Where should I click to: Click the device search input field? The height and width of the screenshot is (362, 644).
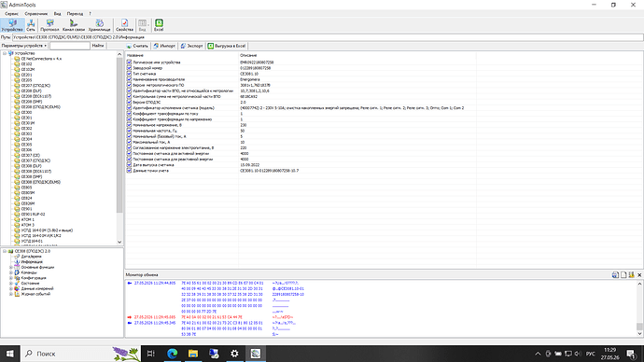click(x=69, y=46)
